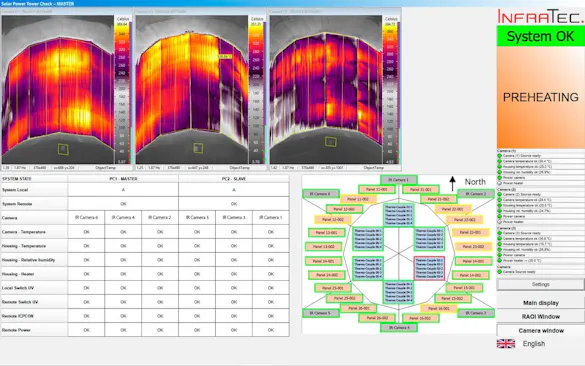
Task: Select Panel 25-001 in the receiver diagram
Action: pos(332,288)
